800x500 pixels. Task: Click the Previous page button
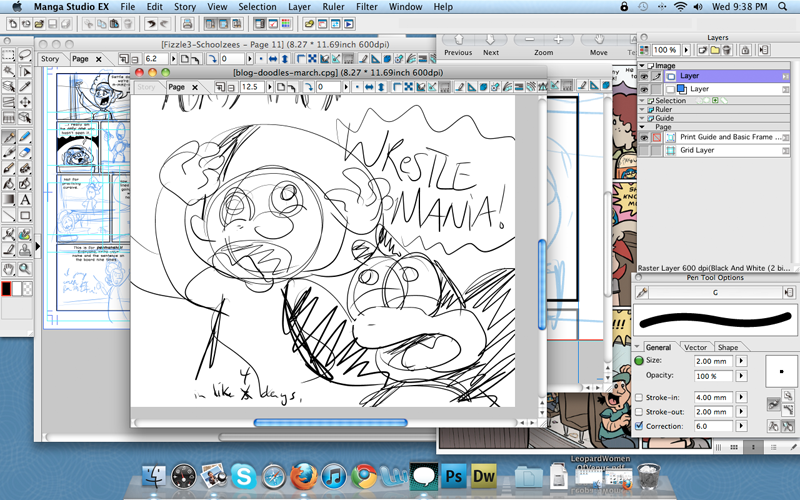[x=457, y=45]
